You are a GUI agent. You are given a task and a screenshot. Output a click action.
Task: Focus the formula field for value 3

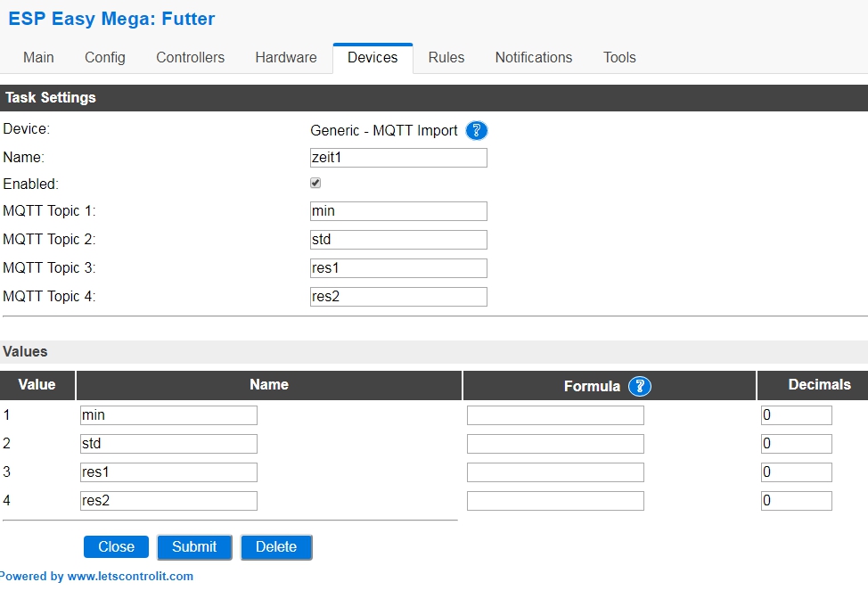[555, 472]
